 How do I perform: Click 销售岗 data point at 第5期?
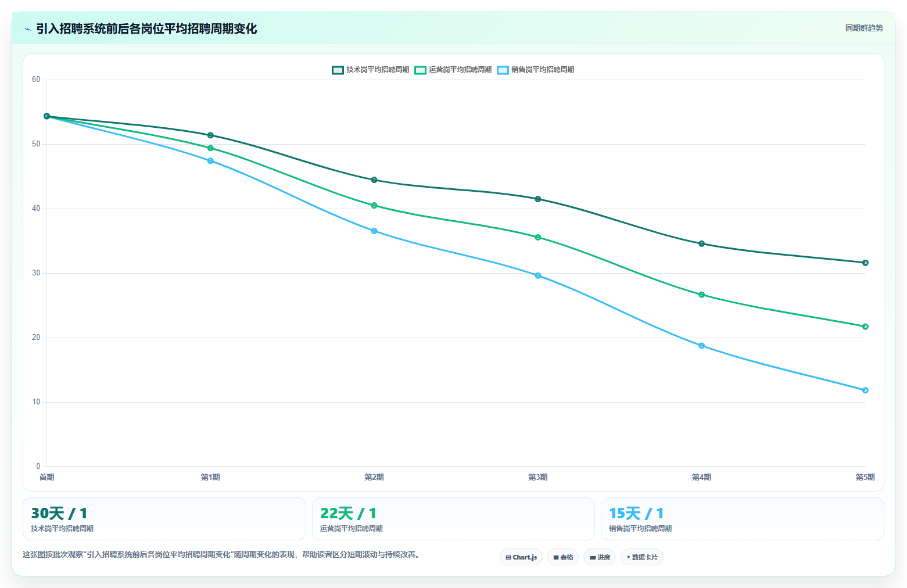(865, 390)
